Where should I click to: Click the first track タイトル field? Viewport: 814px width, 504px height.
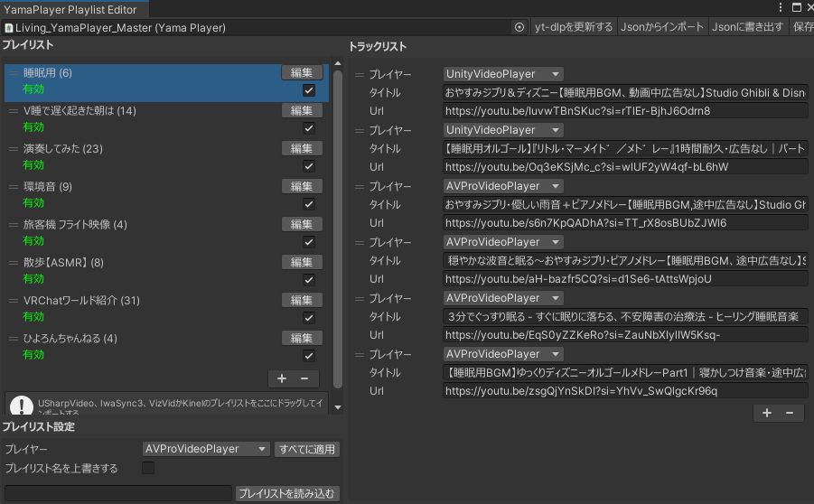(x=625, y=93)
